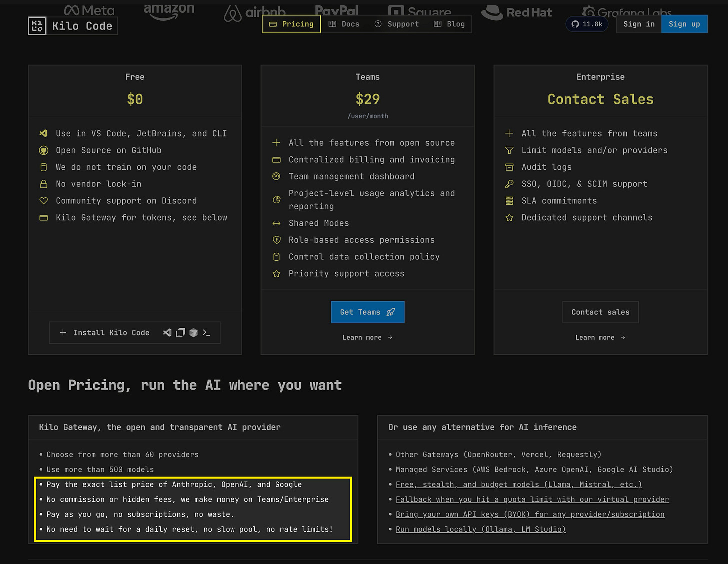Screen dimensions: 728x564
Task: Click star icon beside Dedicated support channels
Action: point(509,218)
